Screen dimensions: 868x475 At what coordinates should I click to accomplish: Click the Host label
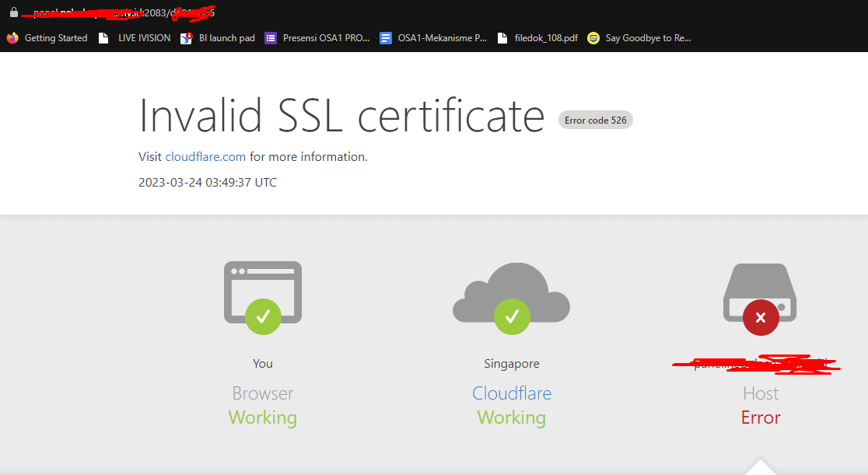761,393
